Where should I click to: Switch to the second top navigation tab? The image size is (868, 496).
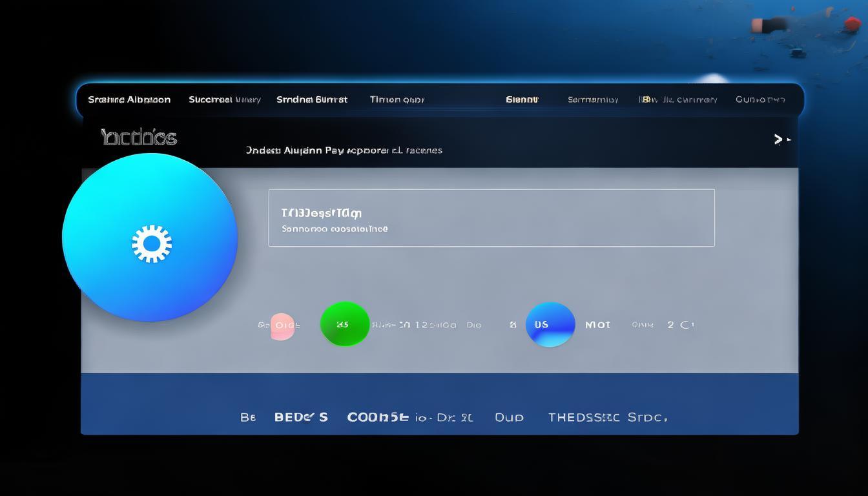coord(224,99)
